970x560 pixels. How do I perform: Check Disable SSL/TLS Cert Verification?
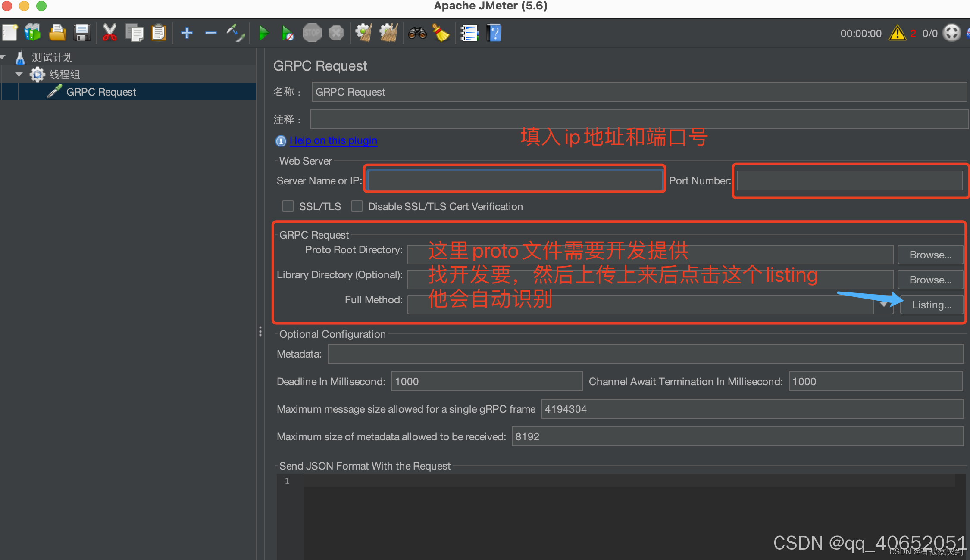point(357,206)
